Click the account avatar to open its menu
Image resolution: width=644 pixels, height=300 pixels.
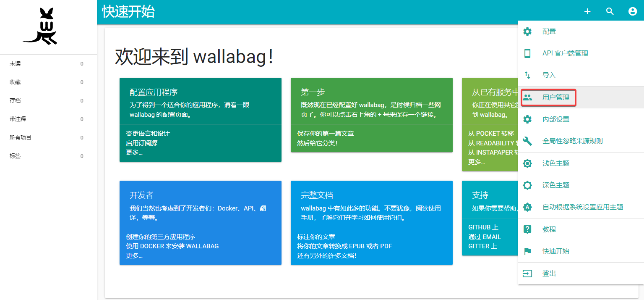point(632,11)
